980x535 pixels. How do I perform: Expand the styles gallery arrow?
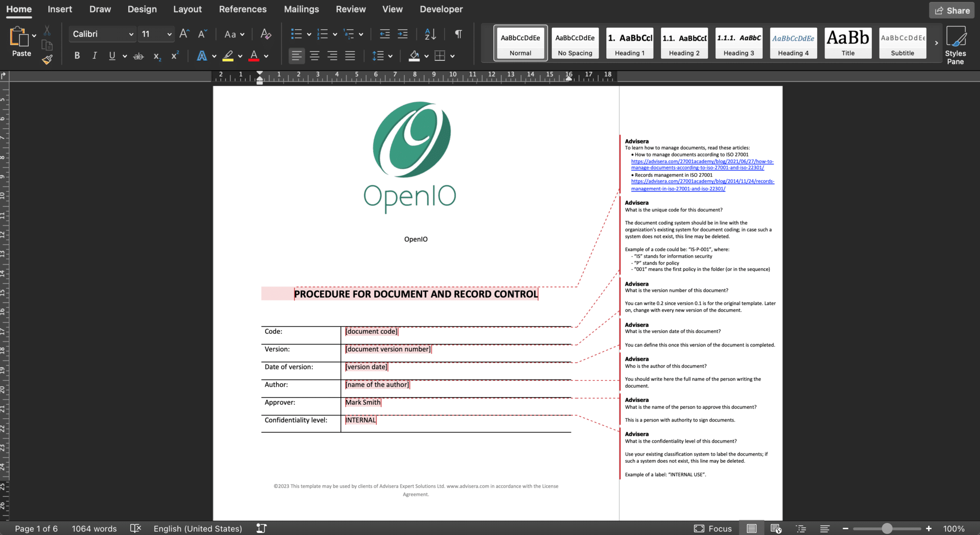(x=936, y=43)
